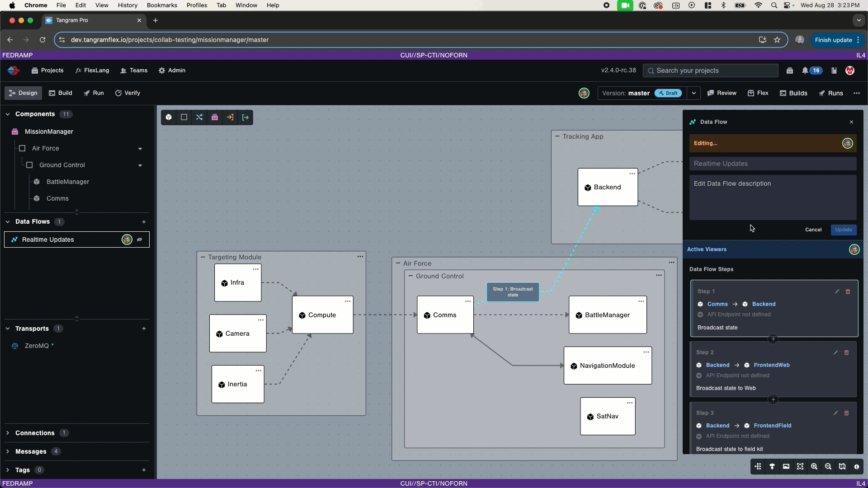
Task: Edit Step 2 using pencil icon
Action: coord(835,352)
